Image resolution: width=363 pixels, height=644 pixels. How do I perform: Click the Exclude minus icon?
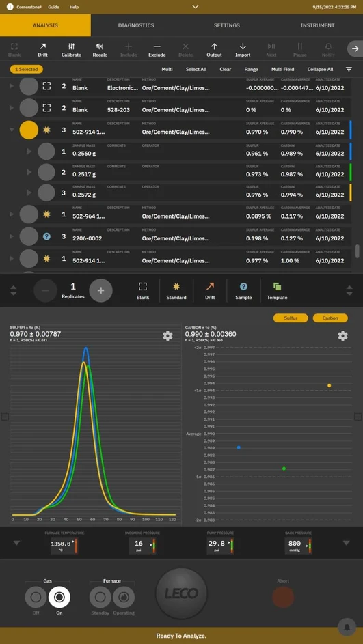coord(157,46)
